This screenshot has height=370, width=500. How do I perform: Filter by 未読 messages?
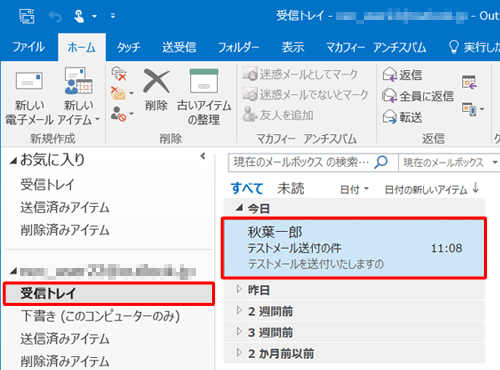pos(291,188)
